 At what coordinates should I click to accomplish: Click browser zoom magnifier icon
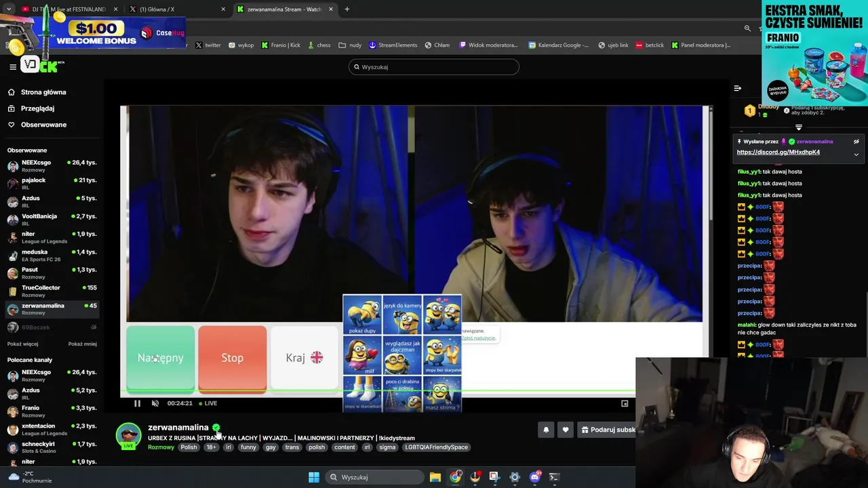(x=747, y=28)
